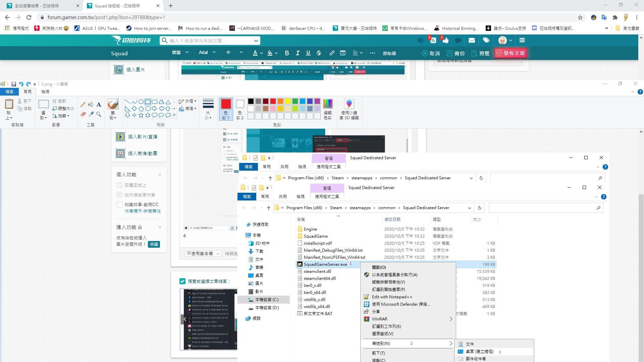Screen dimensions: 644x362
Task: Click Paint's Undo arrow in title bar
Action: point(21,84)
